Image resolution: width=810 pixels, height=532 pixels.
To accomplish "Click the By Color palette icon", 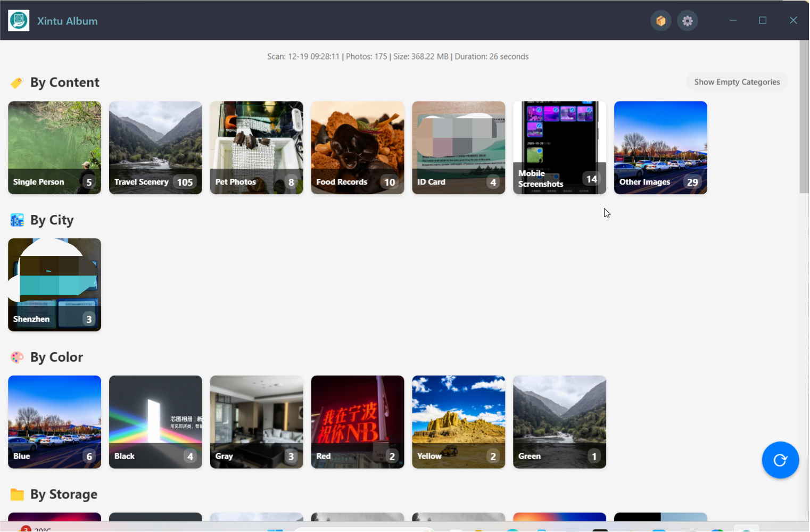I will [17, 358].
